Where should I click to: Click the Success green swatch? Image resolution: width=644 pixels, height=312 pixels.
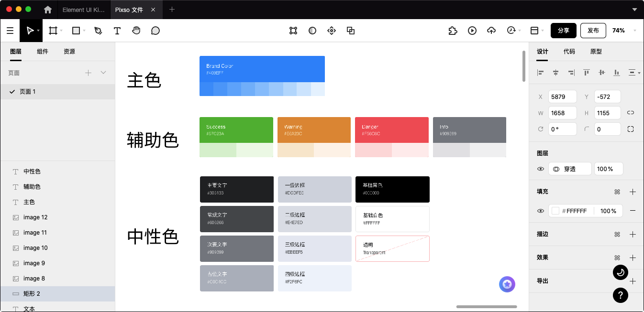pos(236,130)
